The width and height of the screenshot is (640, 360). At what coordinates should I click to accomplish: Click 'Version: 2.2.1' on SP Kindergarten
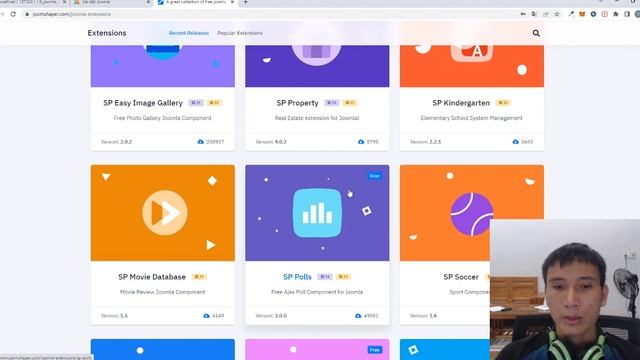[x=425, y=142]
